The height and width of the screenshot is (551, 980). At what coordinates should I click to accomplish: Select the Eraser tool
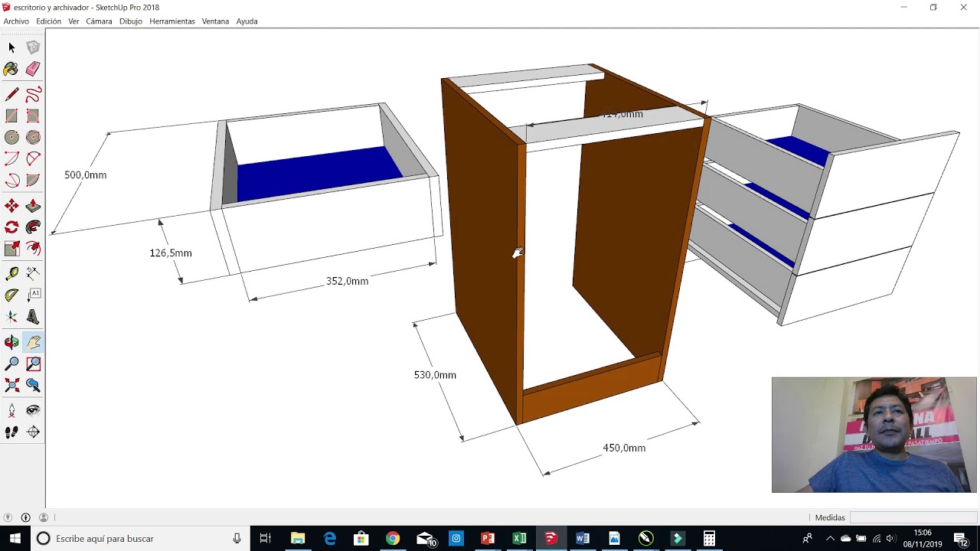(33, 70)
